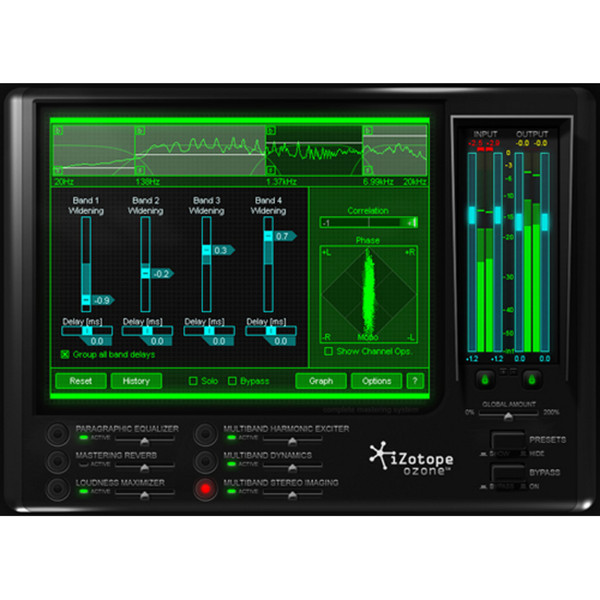The height and width of the screenshot is (600, 600).
Task: Select the Multiband Harmonic Exciter module button
Action: coord(205,433)
